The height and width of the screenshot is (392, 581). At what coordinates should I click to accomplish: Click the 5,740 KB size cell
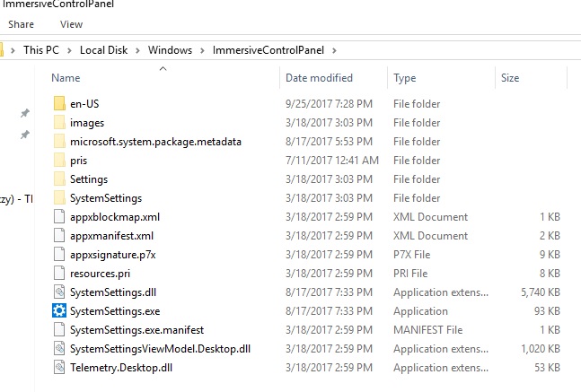541,292
